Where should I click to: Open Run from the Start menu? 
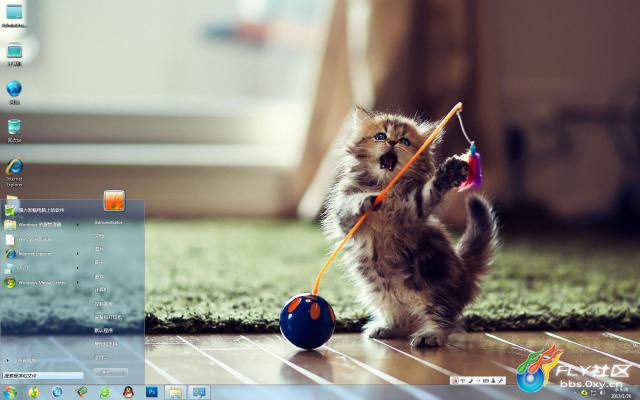point(101,358)
